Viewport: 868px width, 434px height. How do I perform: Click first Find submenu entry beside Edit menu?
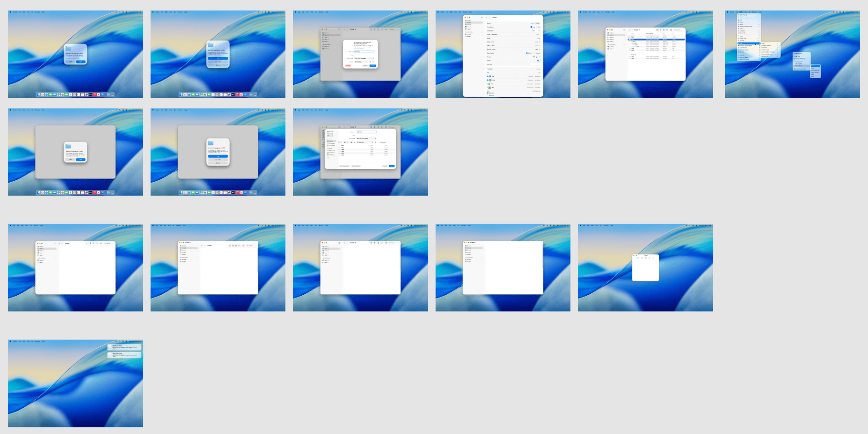pyautogui.click(x=771, y=43)
